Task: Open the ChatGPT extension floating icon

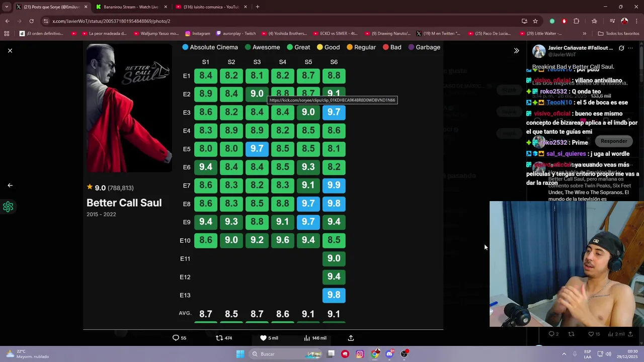Action: click(8, 207)
